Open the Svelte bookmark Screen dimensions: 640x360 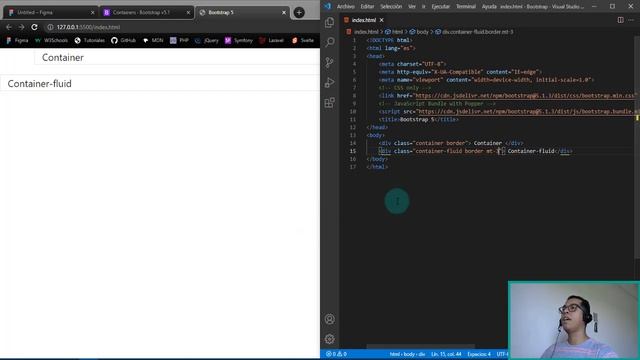tap(303, 40)
